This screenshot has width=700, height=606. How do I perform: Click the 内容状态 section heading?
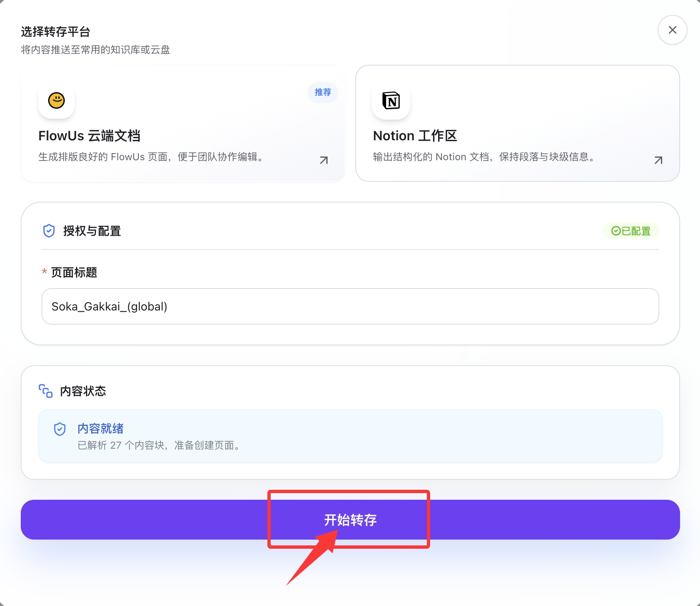pos(83,391)
